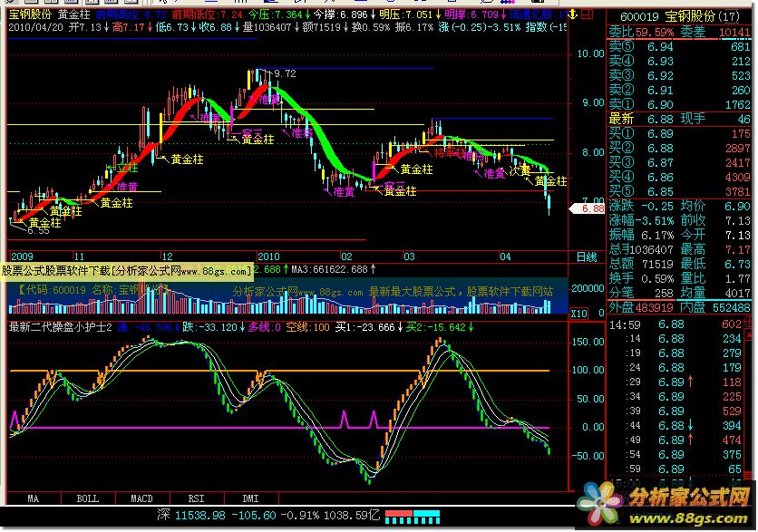758x532 pixels.
Task: Click the 最新二代操盘小护士2 indicator title
Action: 59,326
